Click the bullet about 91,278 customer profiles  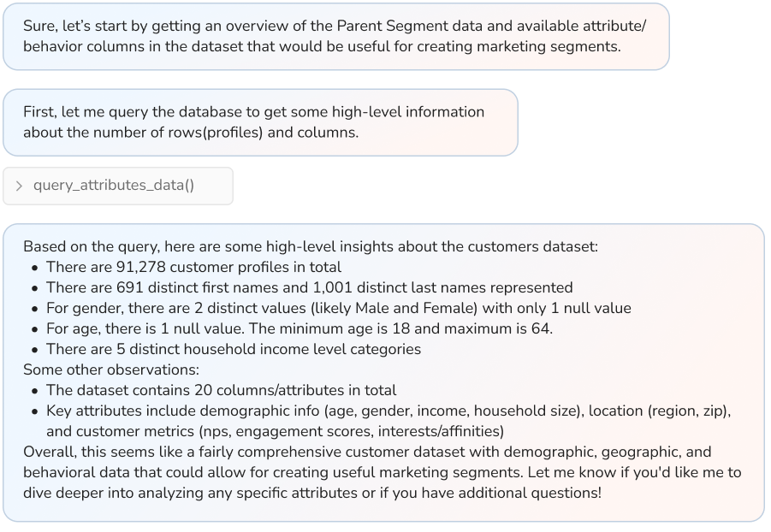pos(193,267)
